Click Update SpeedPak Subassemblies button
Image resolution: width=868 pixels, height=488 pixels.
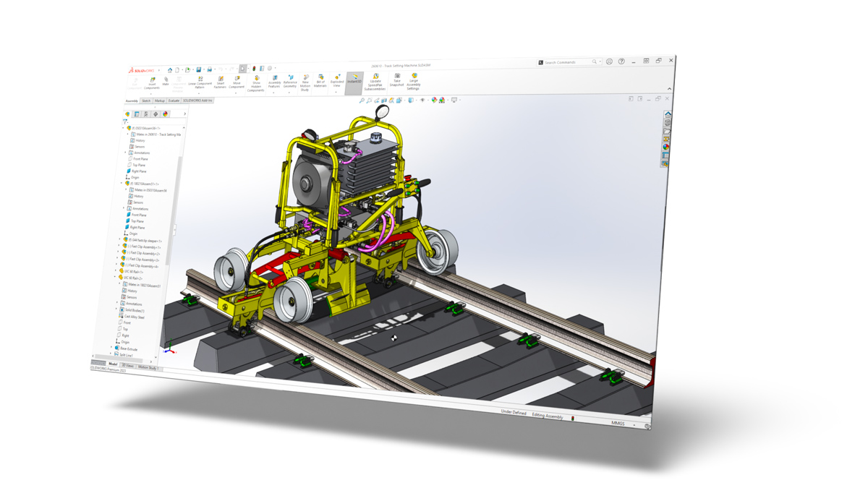tap(375, 80)
